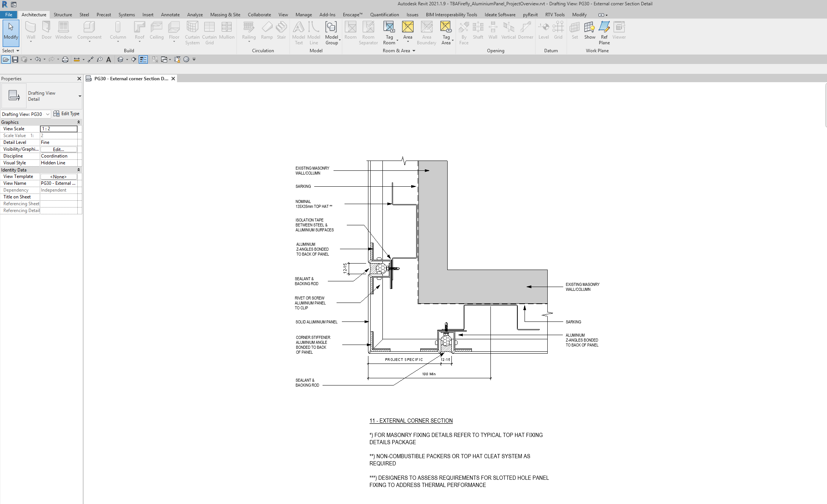Viewport: 827px width, 504px height.
Task: Click the Save icon in quick access toolbar
Action: [15, 59]
